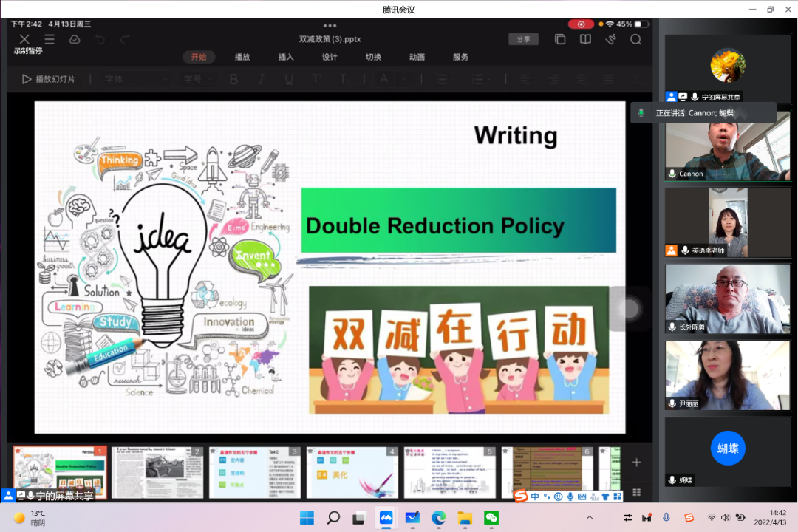Viewport: 798px width, 532px height.
Task: Click the file name 双减政策 (3).pptx
Action: point(330,39)
